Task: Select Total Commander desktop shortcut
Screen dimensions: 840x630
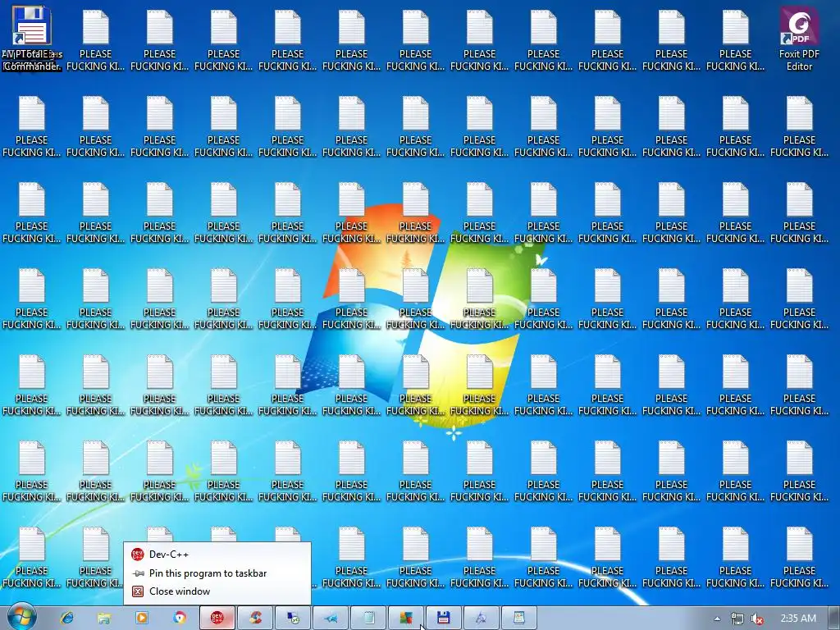Action: pyautogui.click(x=32, y=39)
